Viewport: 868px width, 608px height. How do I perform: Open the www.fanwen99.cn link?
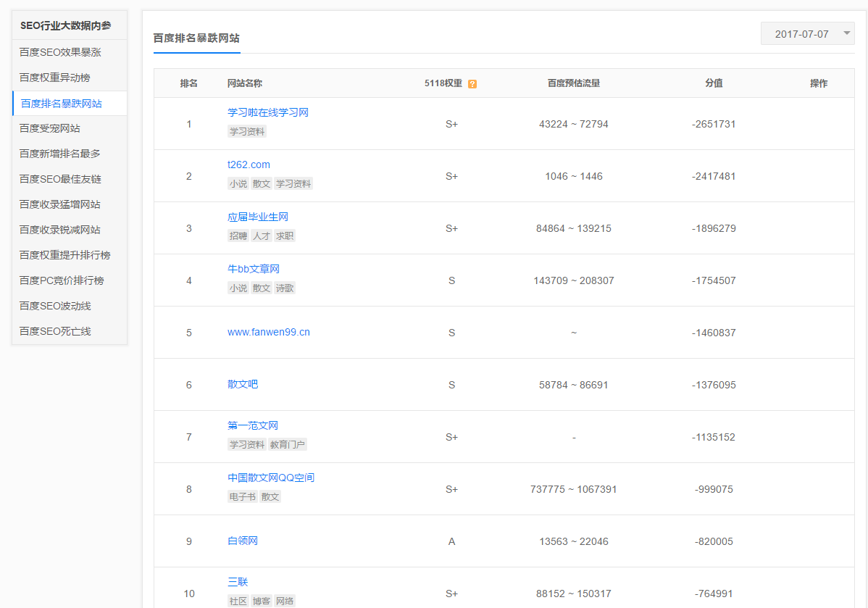click(269, 332)
